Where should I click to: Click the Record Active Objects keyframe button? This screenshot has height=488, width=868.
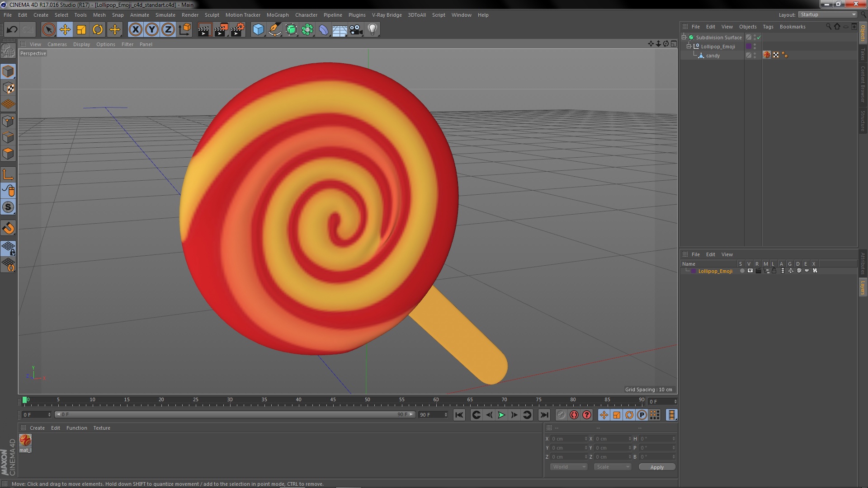point(561,415)
